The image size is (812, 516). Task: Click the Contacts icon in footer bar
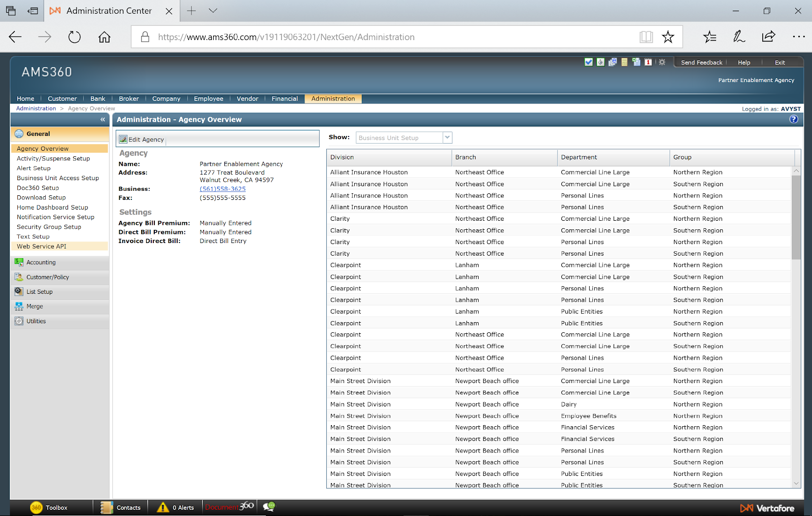pyautogui.click(x=107, y=507)
